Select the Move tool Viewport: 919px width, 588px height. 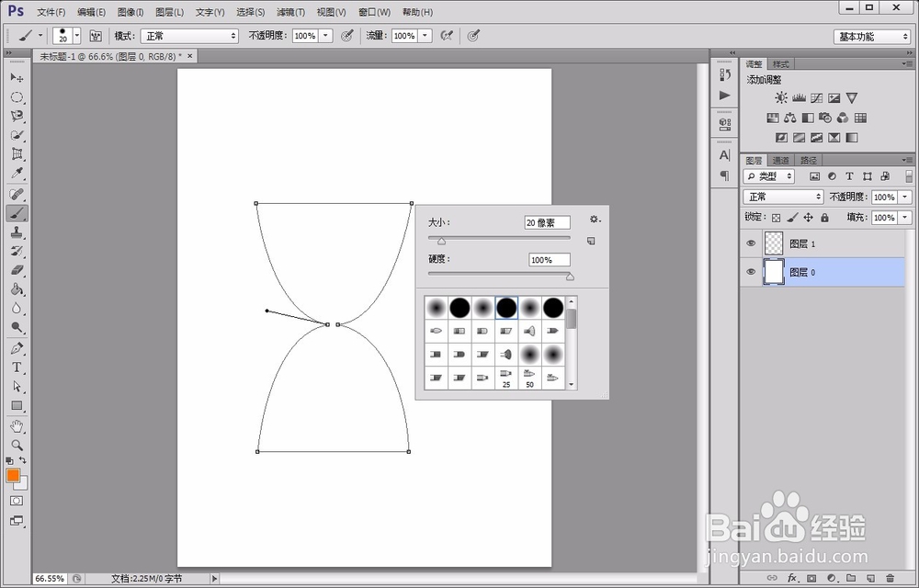click(17, 78)
